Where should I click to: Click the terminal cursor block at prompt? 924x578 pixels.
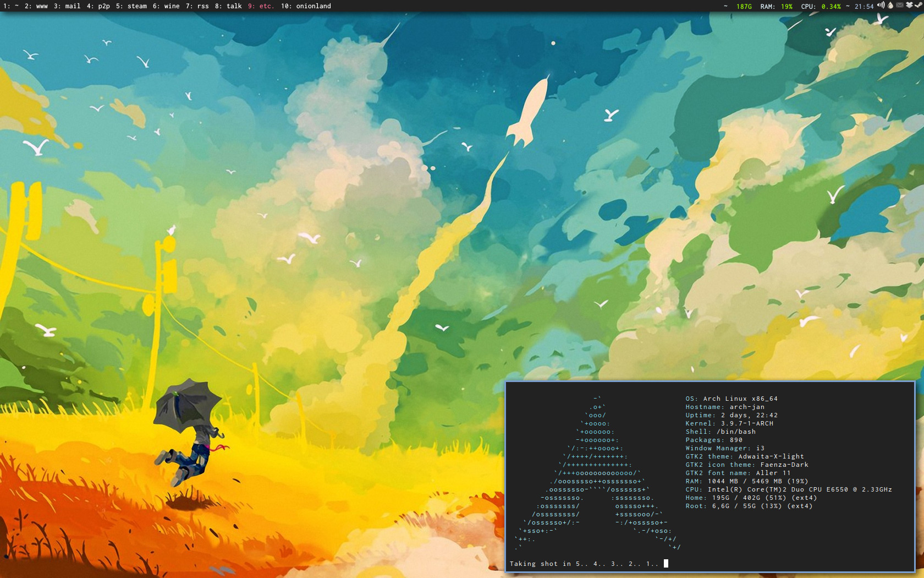[666, 564]
